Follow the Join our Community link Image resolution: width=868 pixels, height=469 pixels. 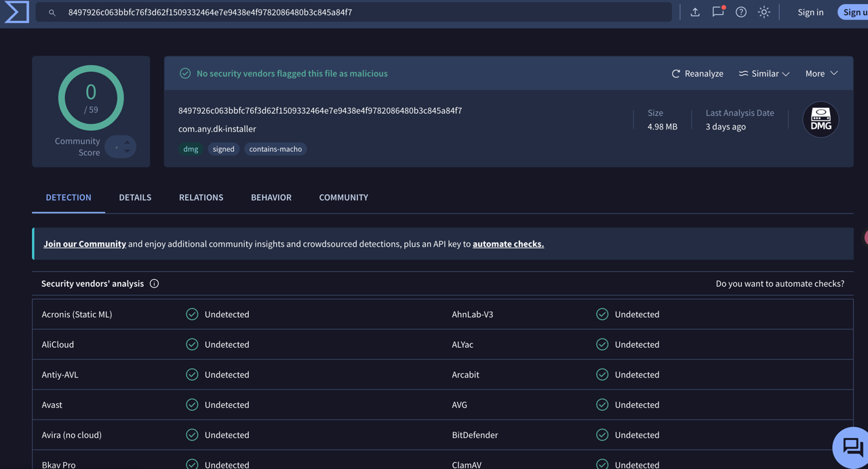[x=85, y=244]
